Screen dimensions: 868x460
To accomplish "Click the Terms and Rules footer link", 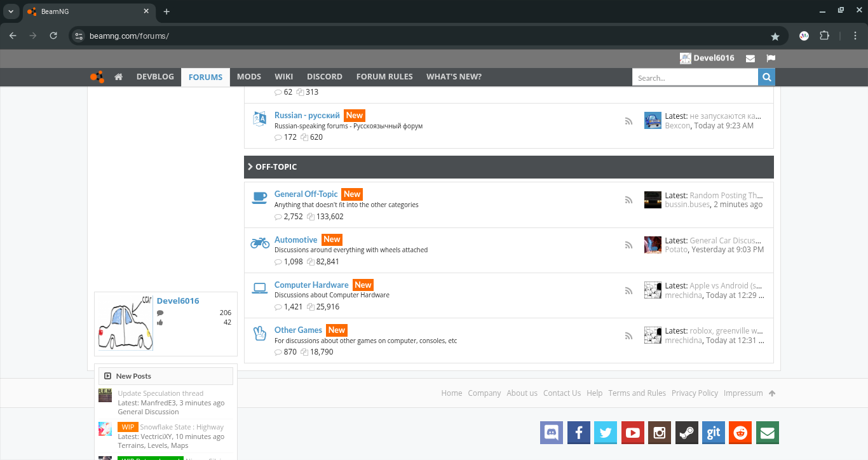I will pyautogui.click(x=637, y=393).
